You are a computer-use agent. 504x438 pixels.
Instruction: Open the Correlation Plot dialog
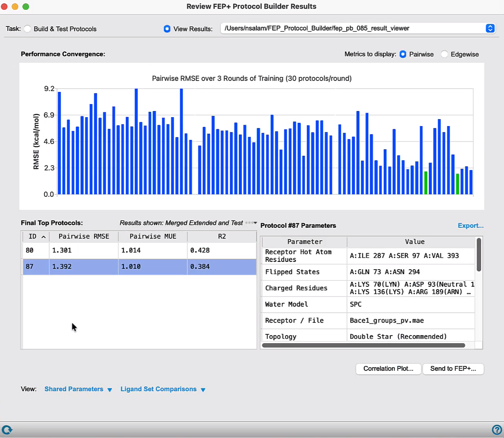[x=388, y=369]
